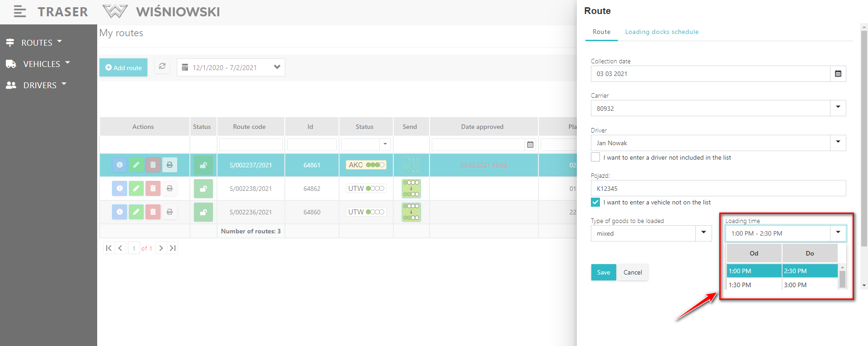Delete route S/002236/2021 using the trash icon
Screen dimensions: 868x346
(x=153, y=212)
